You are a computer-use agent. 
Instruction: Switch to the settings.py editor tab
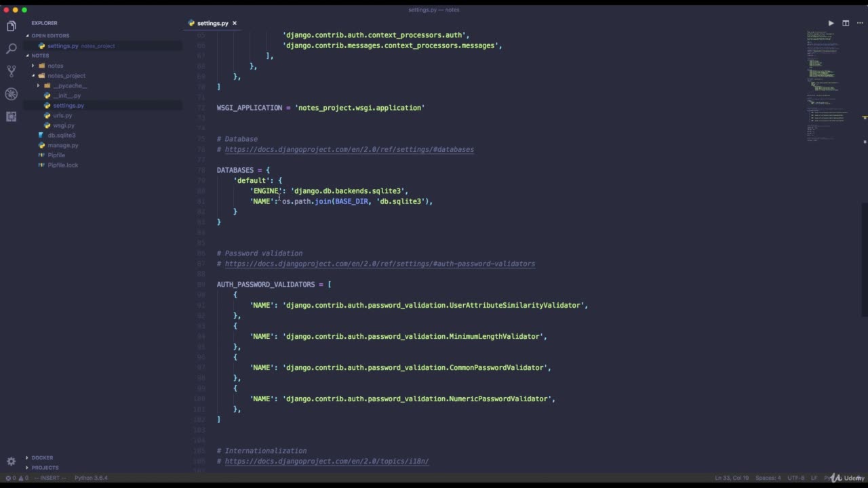[212, 23]
